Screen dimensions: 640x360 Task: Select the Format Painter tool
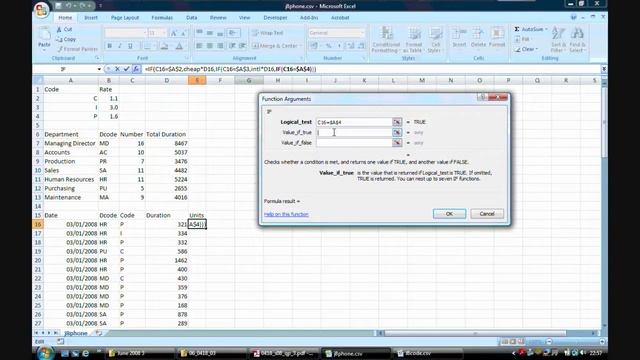[77, 49]
